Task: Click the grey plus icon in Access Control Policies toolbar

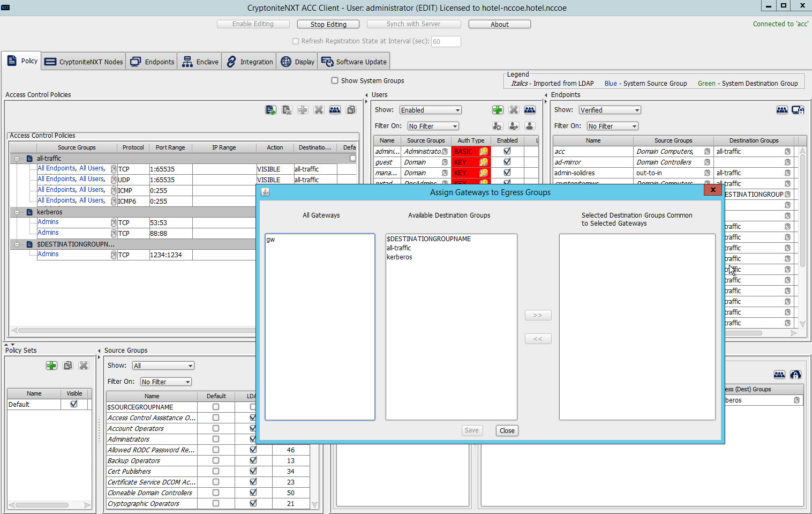Action: click(303, 110)
